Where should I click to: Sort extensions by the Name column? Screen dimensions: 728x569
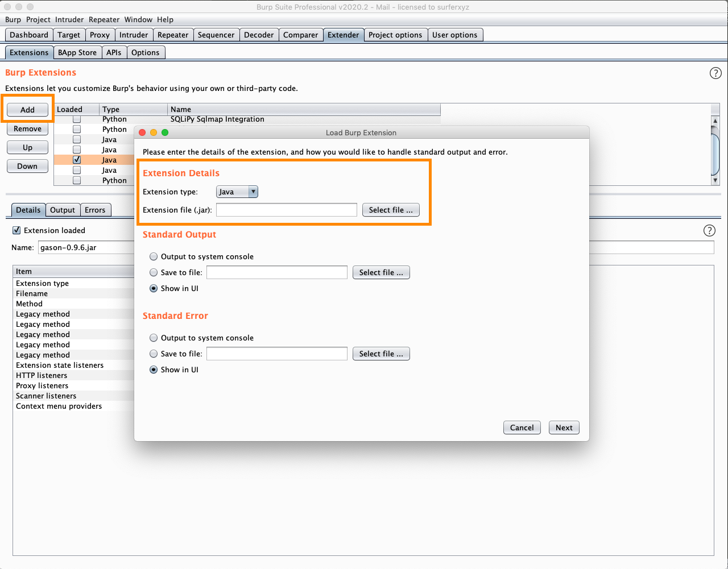[304, 109]
